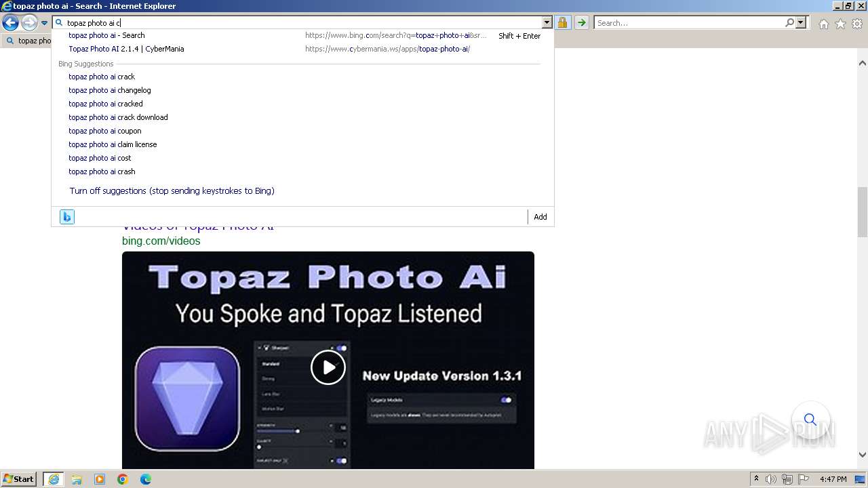Viewport: 868px width, 488px height.
Task: Choose 'topaz photo ai crack download' suggestion
Action: pos(118,117)
